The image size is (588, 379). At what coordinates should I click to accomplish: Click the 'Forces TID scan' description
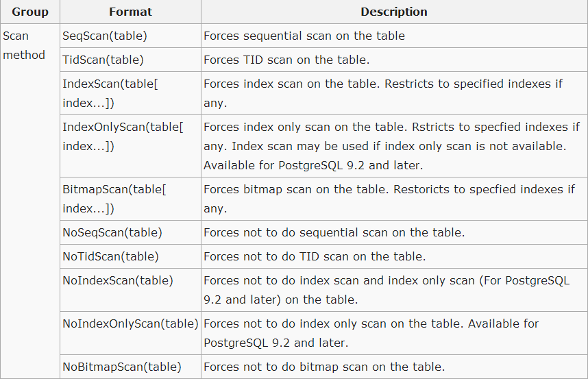(x=286, y=60)
